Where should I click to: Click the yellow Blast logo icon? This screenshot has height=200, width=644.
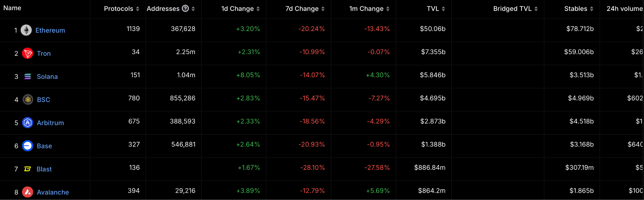point(27,169)
